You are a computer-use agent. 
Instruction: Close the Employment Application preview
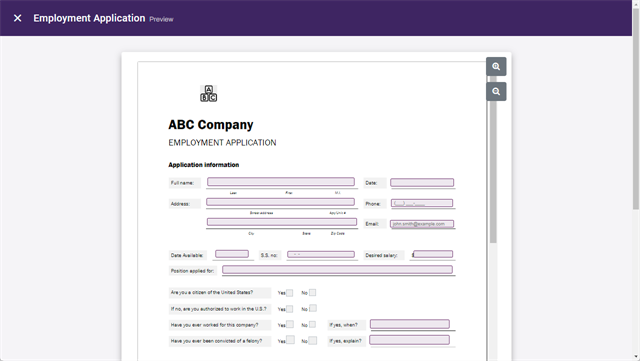(17, 18)
